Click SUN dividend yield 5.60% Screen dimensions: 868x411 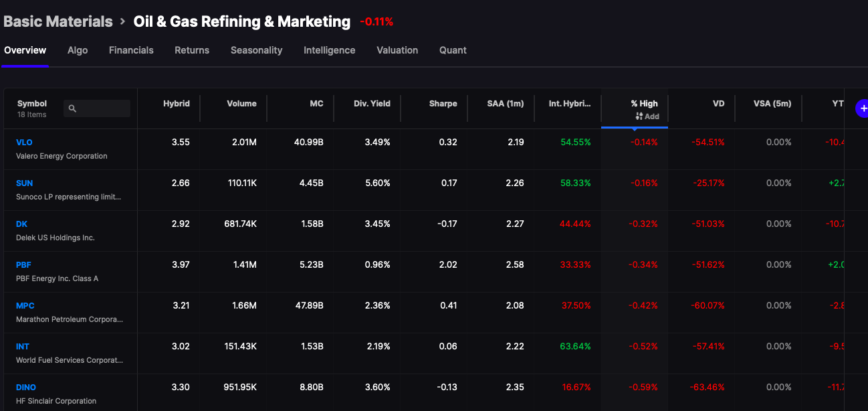tap(378, 183)
